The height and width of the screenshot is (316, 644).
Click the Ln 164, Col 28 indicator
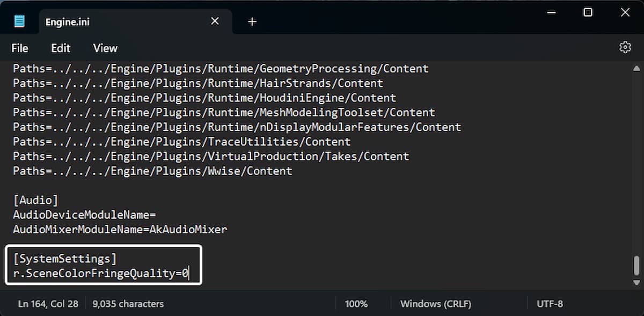48,304
